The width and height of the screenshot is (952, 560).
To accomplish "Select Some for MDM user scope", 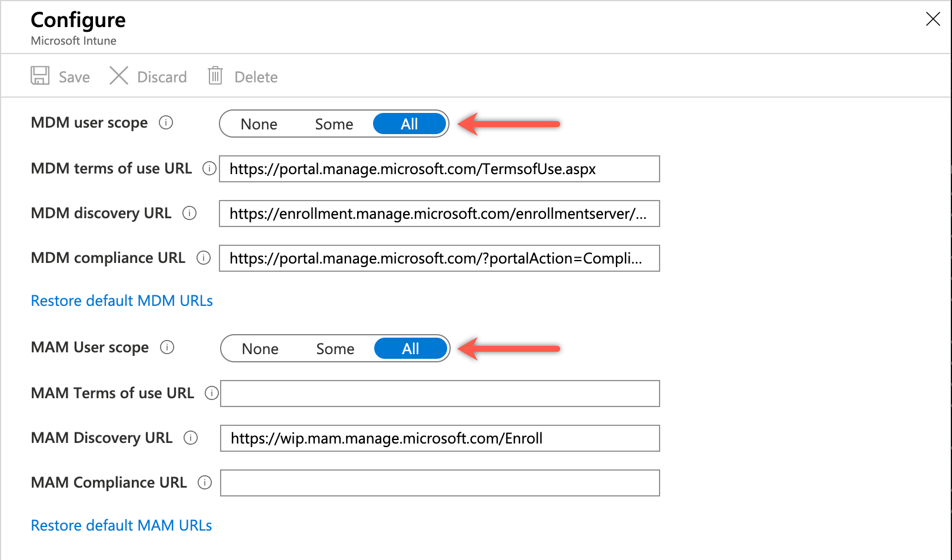I will tap(334, 124).
